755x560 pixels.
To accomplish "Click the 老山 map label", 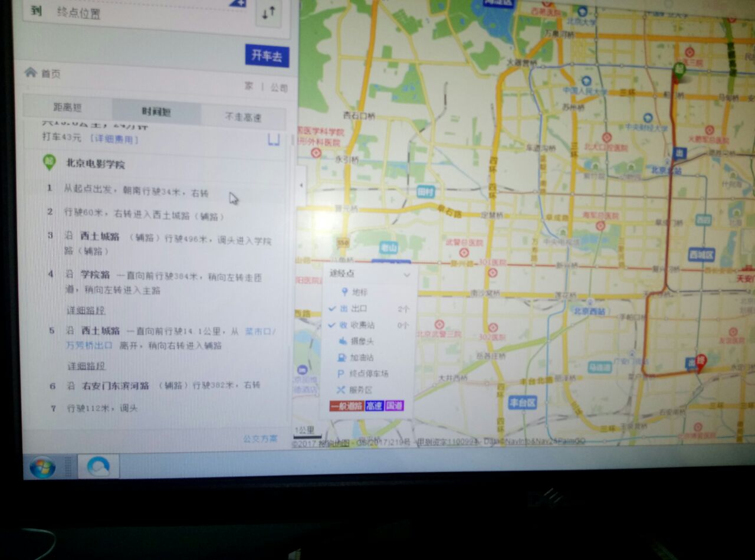I will pos(389,248).
